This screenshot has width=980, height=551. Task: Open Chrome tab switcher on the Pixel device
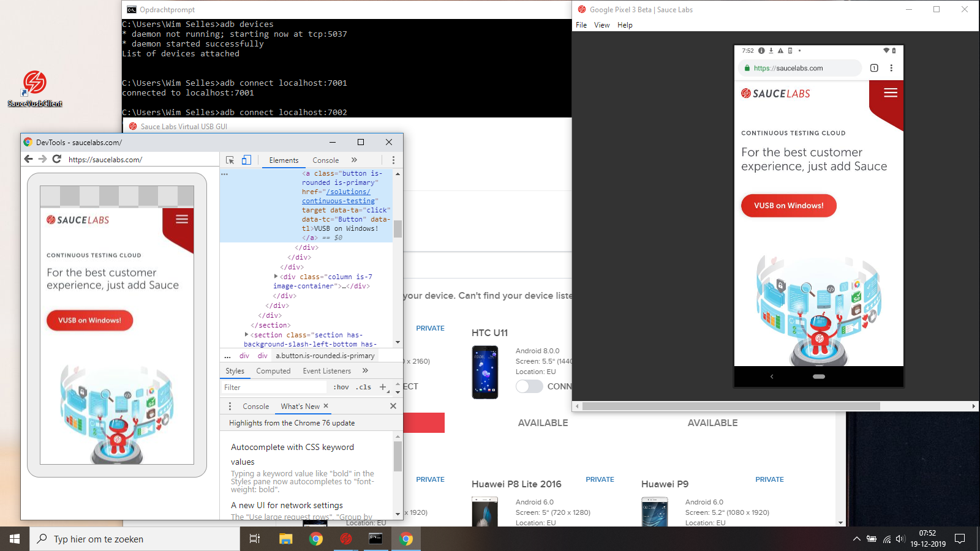873,68
